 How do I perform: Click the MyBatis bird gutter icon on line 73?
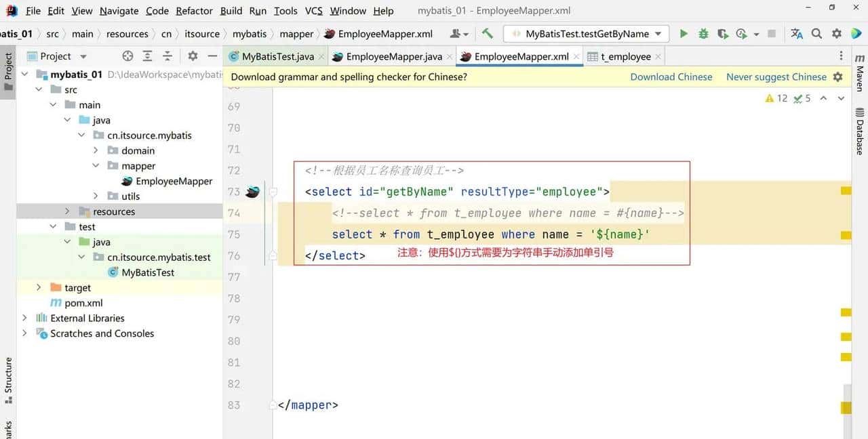tap(252, 192)
